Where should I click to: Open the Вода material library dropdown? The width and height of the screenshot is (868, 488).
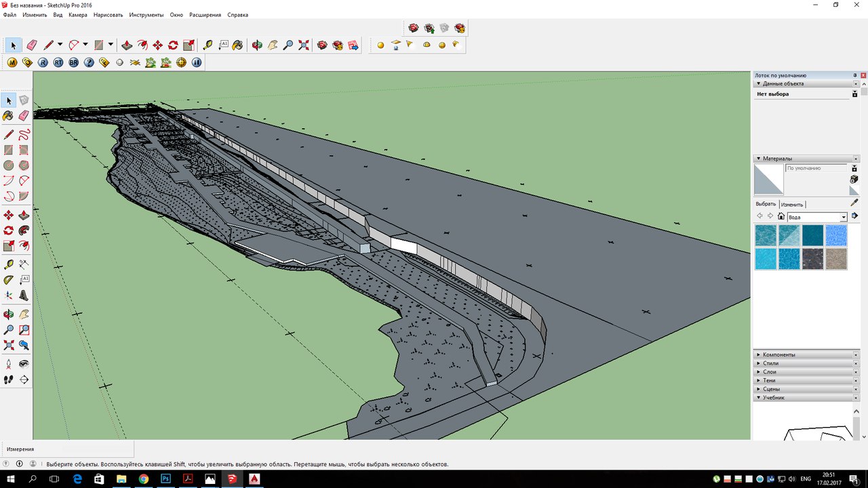844,217
